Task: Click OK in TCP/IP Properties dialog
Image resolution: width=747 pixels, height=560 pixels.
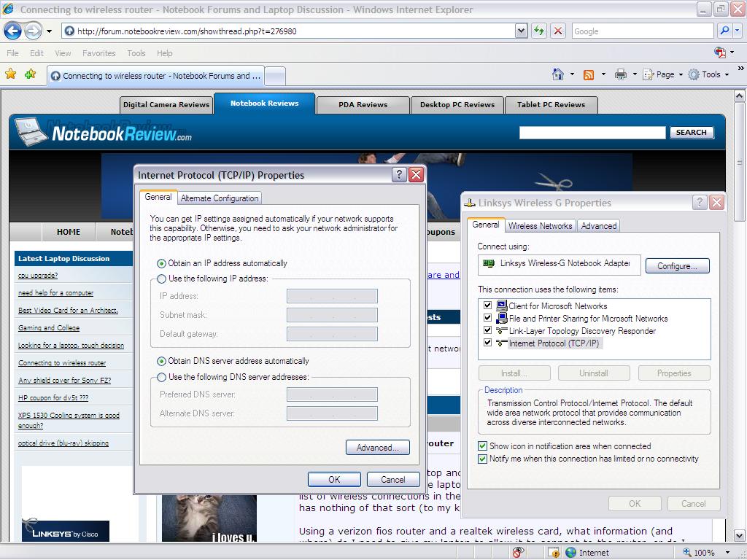Action: pos(334,480)
